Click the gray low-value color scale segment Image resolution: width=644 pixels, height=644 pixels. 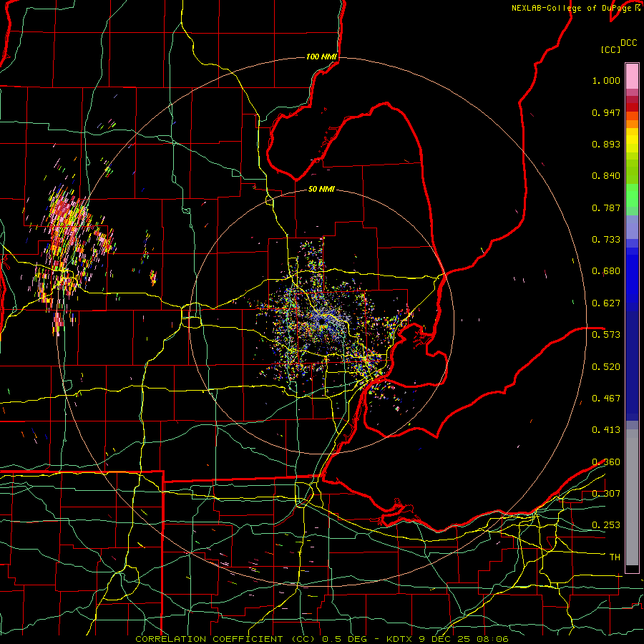pyautogui.click(x=632, y=497)
